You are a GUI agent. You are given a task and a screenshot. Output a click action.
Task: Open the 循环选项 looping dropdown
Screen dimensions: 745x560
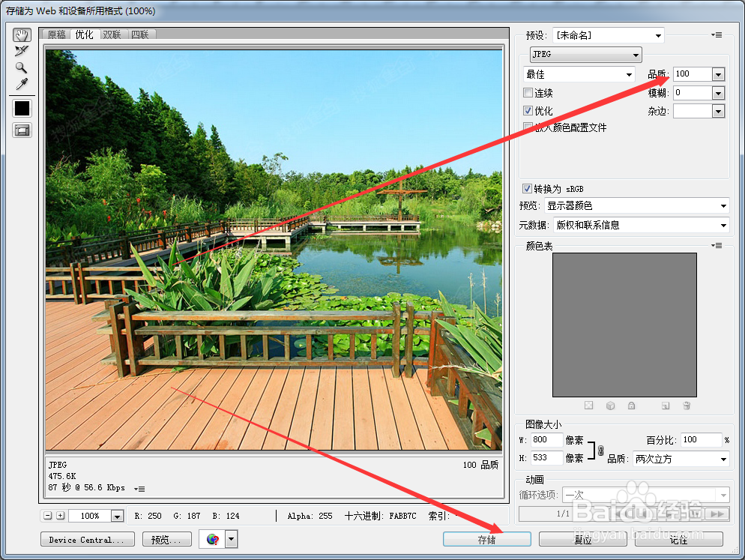646,495
